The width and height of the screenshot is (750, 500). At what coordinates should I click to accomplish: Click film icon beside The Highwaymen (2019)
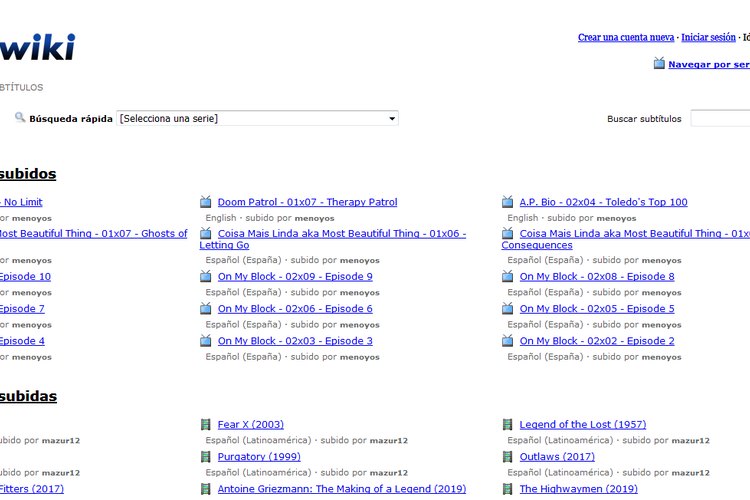507,489
